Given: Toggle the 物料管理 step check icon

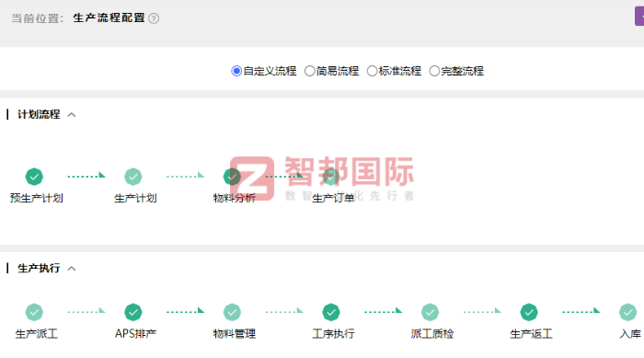Looking at the screenshot, I should (x=232, y=312).
